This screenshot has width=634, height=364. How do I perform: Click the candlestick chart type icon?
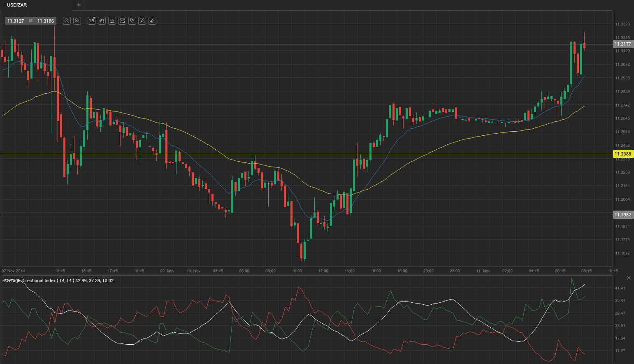(x=102, y=21)
